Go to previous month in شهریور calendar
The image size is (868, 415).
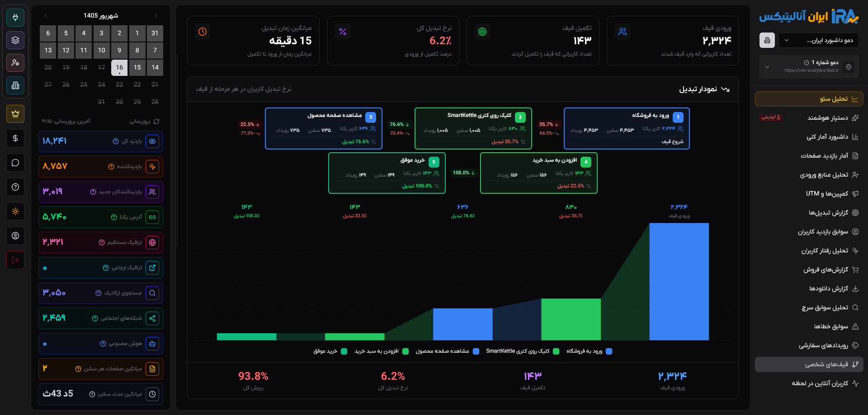pyautogui.click(x=46, y=16)
